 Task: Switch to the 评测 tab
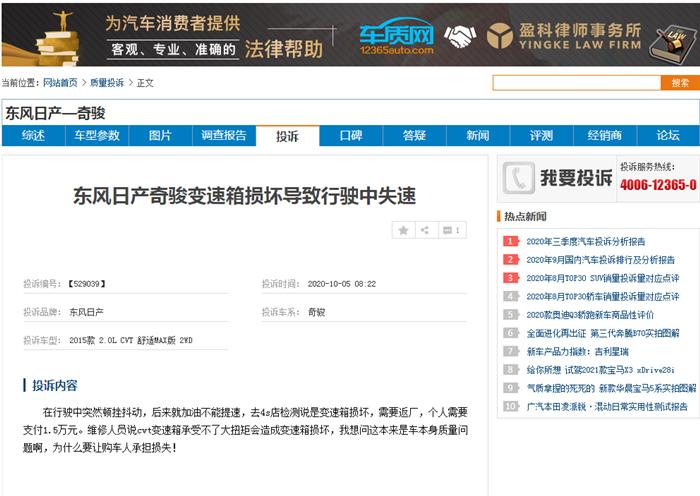click(x=541, y=136)
